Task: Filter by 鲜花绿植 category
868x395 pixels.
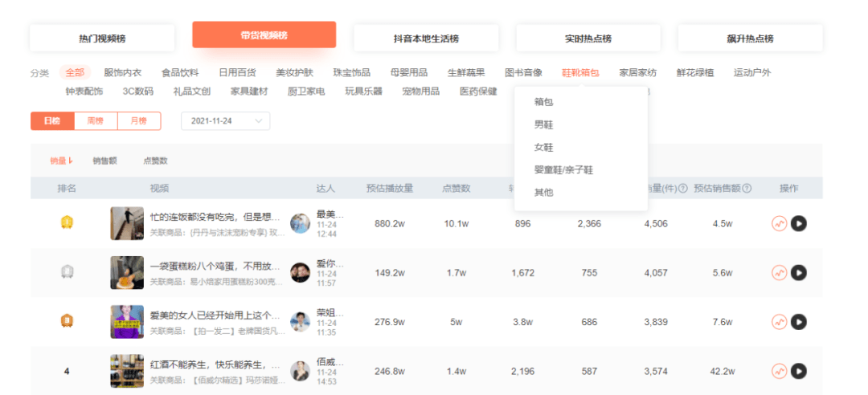Action: [x=695, y=72]
